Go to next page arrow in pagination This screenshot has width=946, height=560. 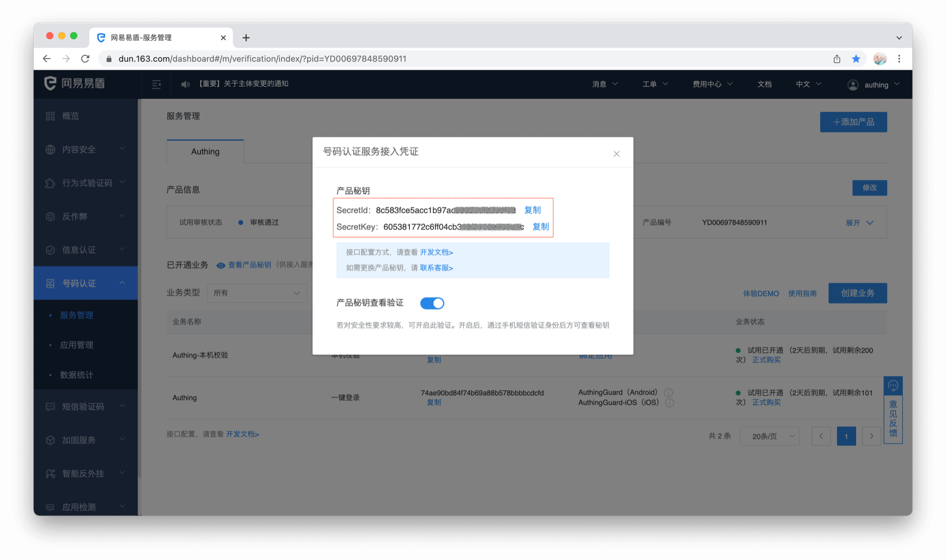[x=871, y=436]
